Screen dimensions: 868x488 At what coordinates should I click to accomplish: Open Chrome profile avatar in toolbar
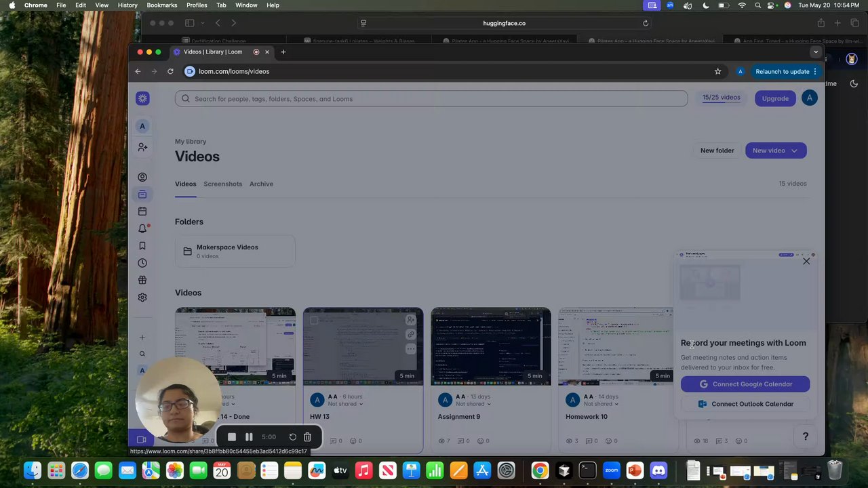tap(740, 71)
